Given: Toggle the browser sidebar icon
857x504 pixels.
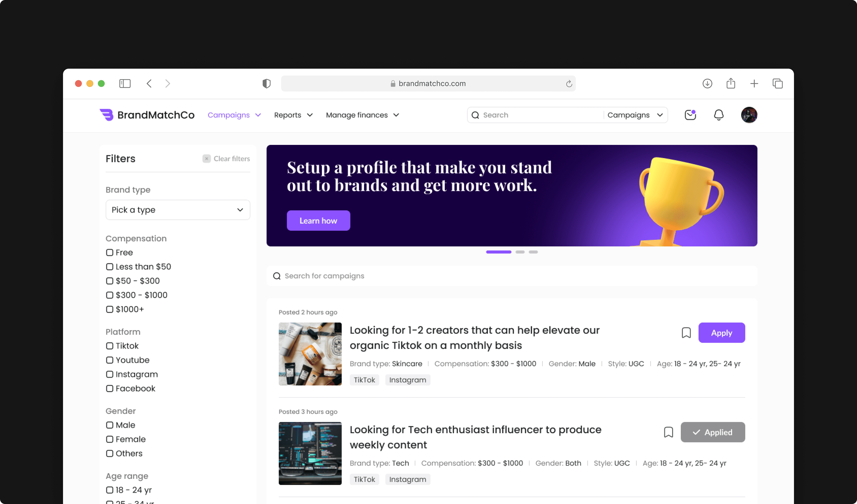Looking at the screenshot, I should [125, 84].
